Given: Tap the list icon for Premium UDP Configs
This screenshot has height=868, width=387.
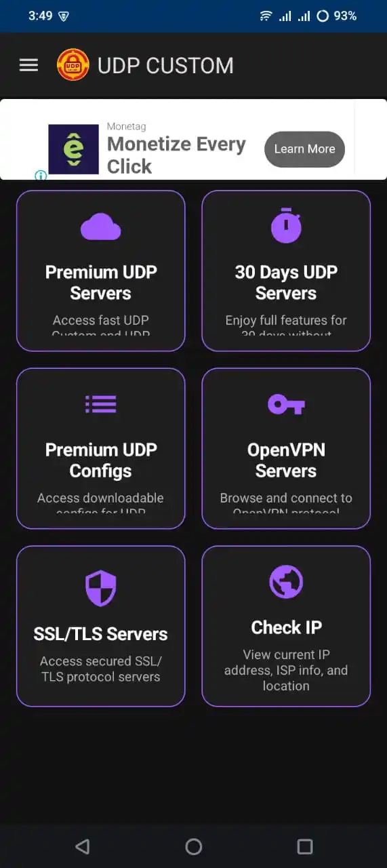Looking at the screenshot, I should [x=101, y=405].
